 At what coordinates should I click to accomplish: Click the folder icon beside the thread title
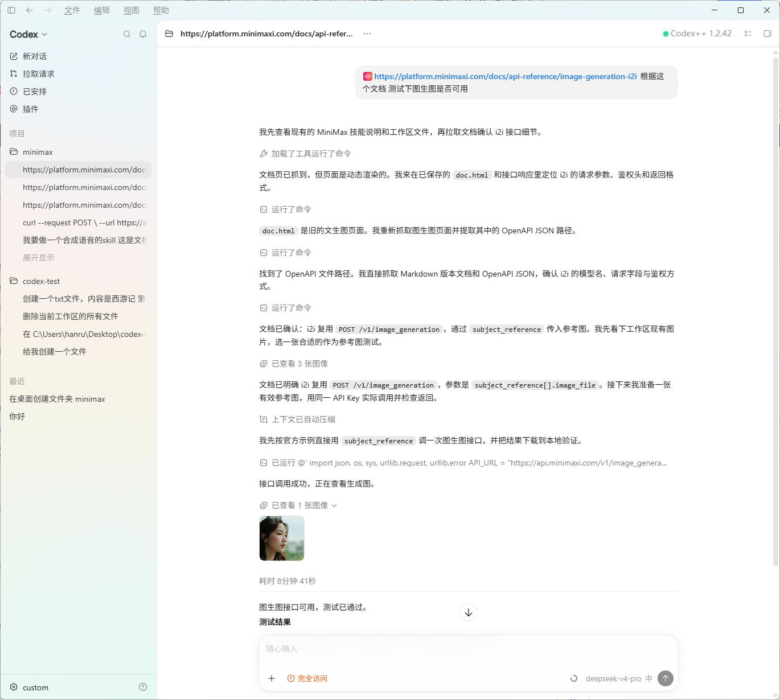point(169,34)
